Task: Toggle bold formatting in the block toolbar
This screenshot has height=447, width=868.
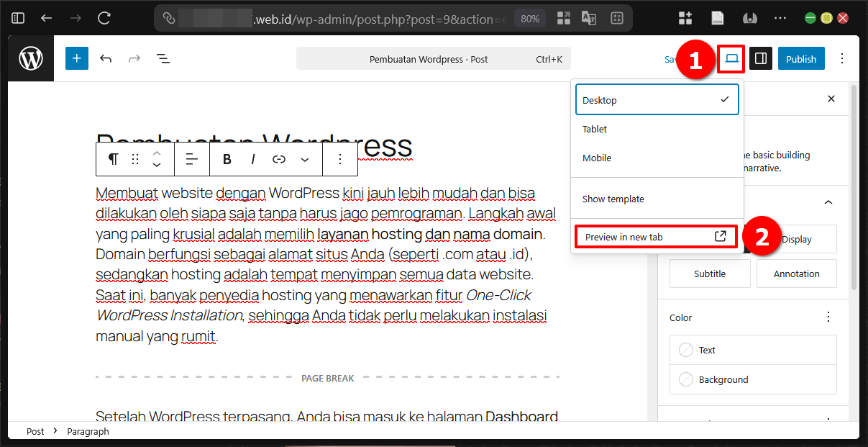Action: click(x=227, y=159)
